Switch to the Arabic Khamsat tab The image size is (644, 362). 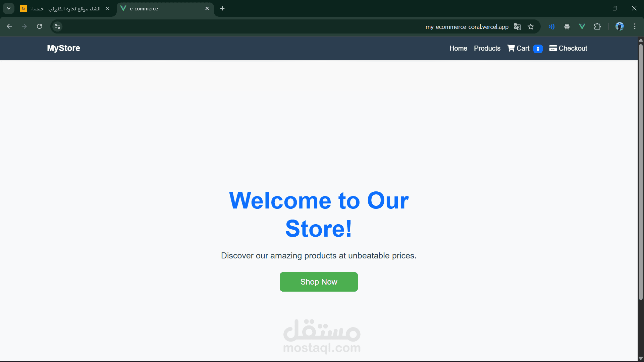pos(65,8)
